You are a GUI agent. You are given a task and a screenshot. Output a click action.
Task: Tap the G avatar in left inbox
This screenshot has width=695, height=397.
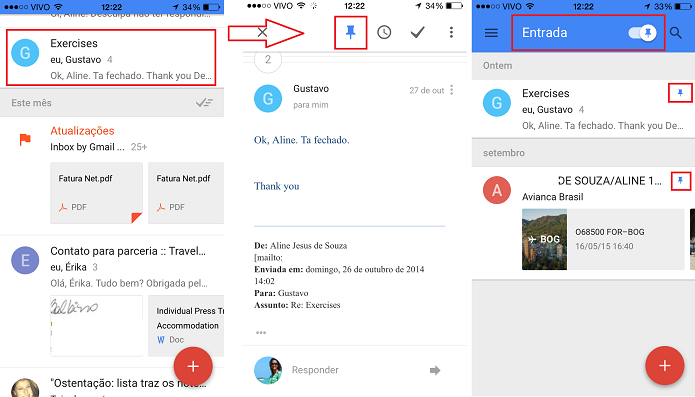tap(25, 53)
